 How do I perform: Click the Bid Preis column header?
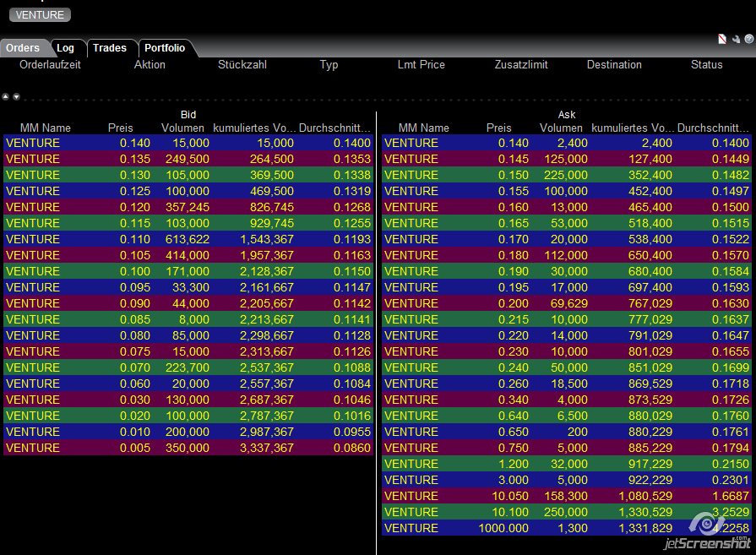click(x=120, y=128)
